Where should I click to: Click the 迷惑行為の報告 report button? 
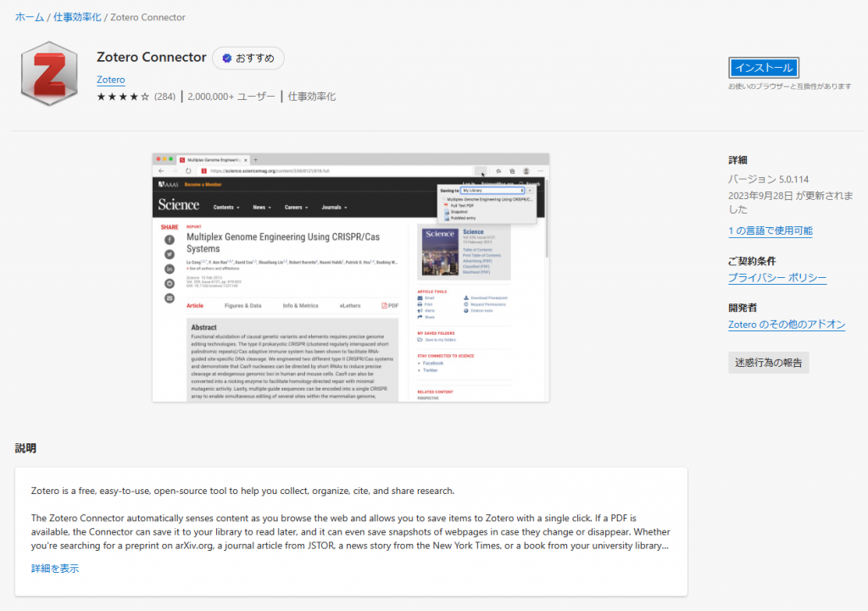[x=768, y=363]
